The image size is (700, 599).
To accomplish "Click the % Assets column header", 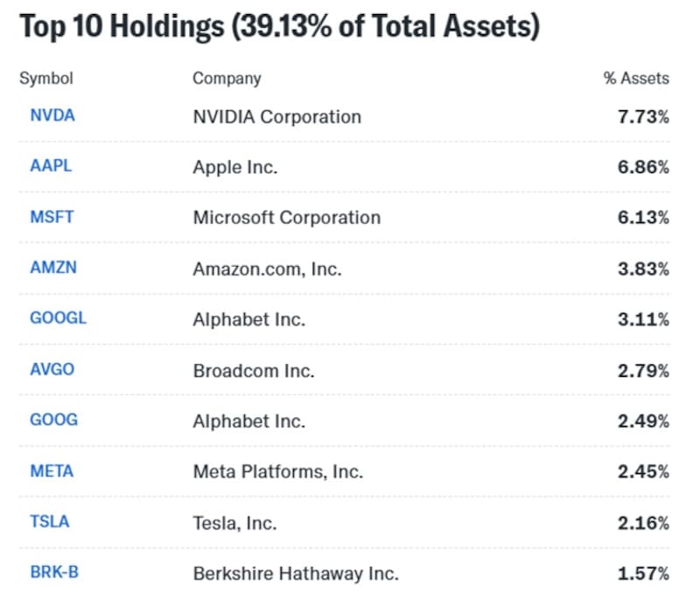I will pyautogui.click(x=636, y=79).
